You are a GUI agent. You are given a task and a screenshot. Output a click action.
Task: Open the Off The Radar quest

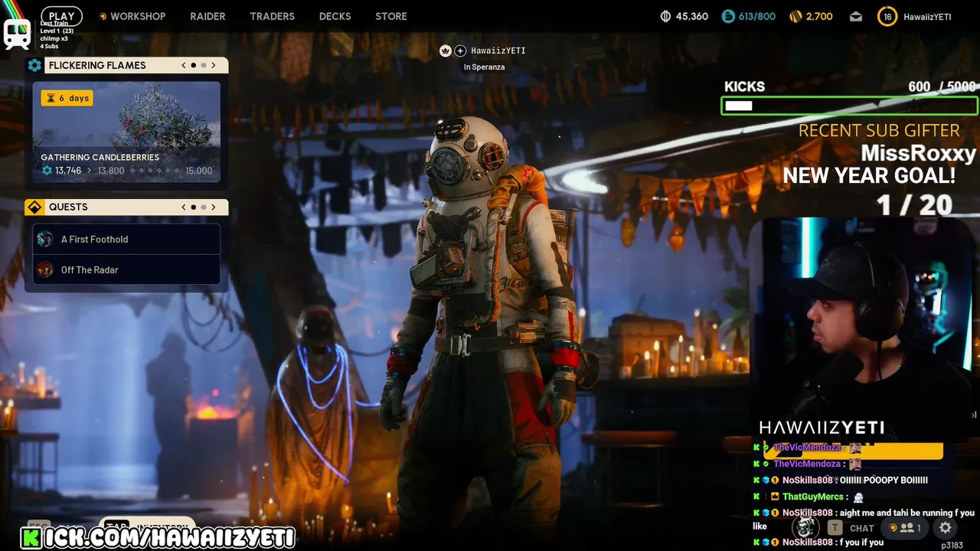coord(126,269)
